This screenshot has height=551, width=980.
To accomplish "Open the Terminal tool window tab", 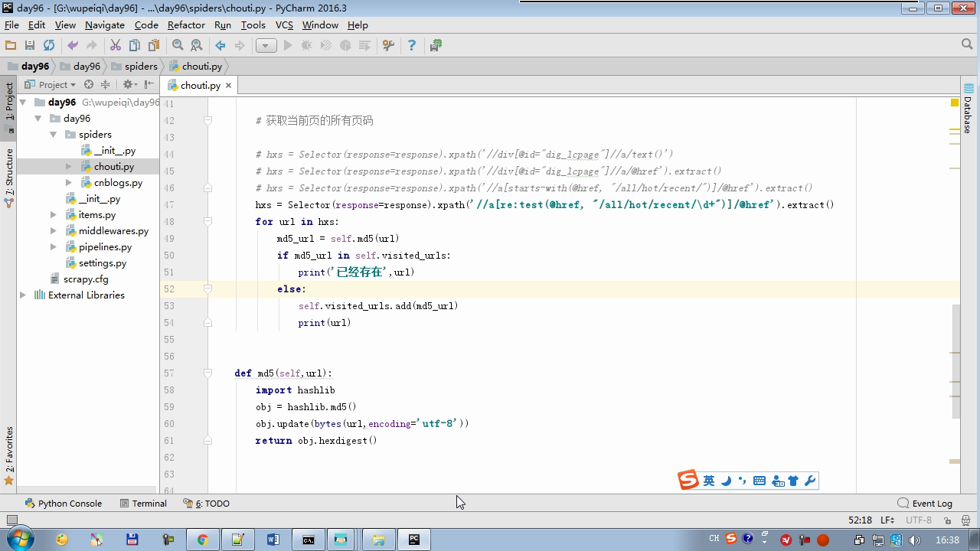I will (143, 504).
